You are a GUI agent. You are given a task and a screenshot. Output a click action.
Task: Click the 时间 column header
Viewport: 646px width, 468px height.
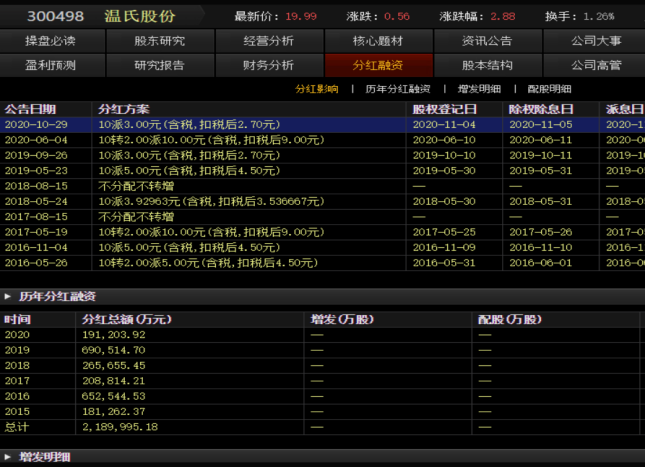click(x=17, y=319)
